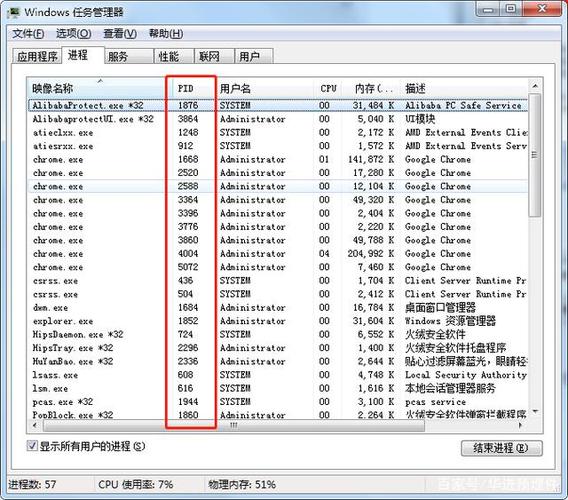Click the 结束进程(E) button

click(x=501, y=448)
